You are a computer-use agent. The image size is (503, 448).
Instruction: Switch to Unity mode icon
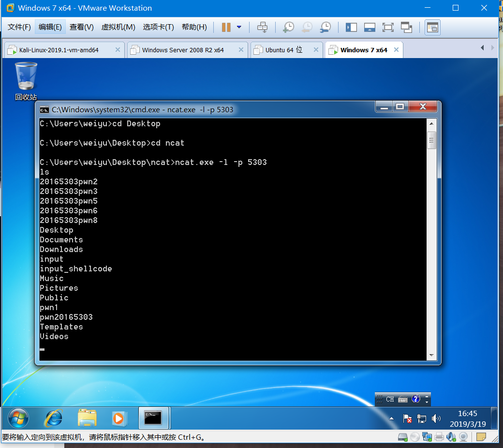406,27
